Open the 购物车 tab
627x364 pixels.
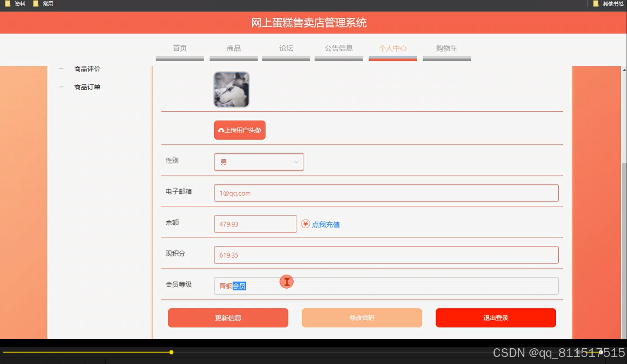446,48
